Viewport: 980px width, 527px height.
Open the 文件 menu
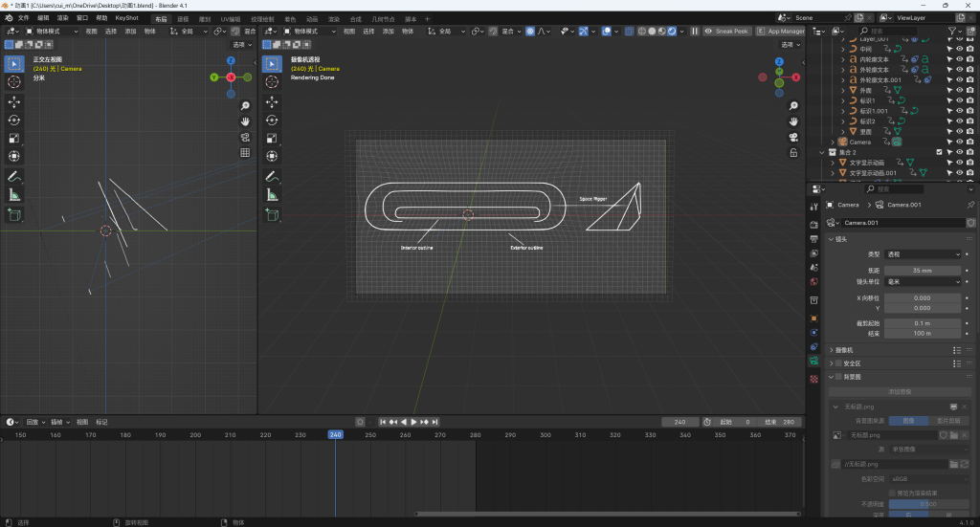24,18
